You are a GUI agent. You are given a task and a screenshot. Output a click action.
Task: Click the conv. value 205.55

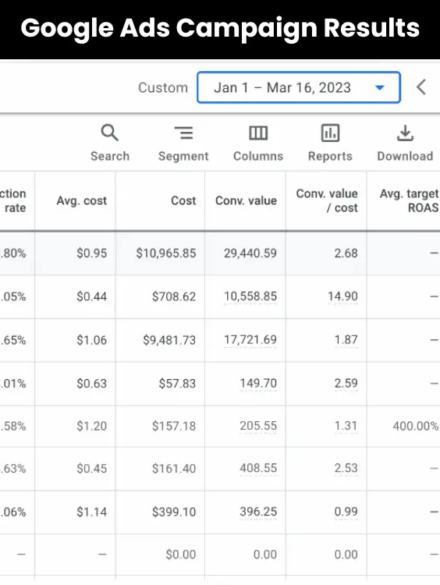click(x=259, y=426)
